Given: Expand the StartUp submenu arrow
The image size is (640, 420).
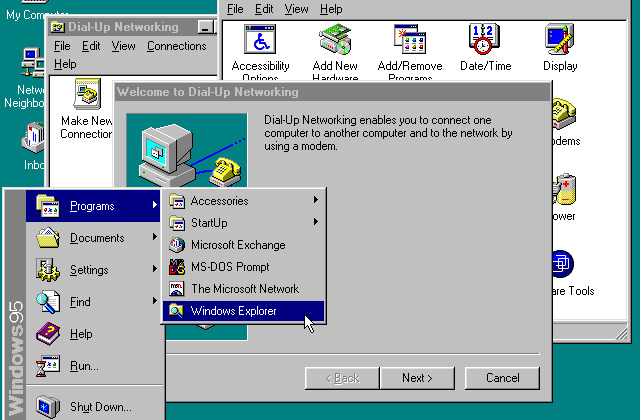Looking at the screenshot, I should point(316,222).
